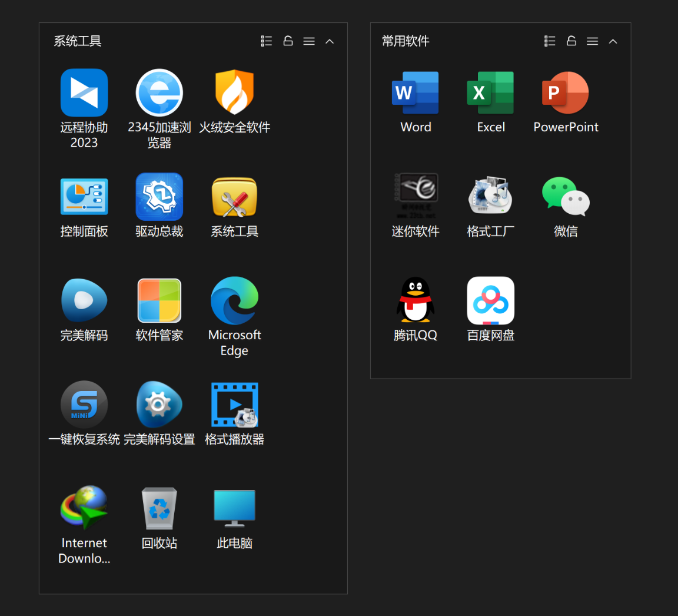Switch 常用软件 panel to list view

[550, 41]
